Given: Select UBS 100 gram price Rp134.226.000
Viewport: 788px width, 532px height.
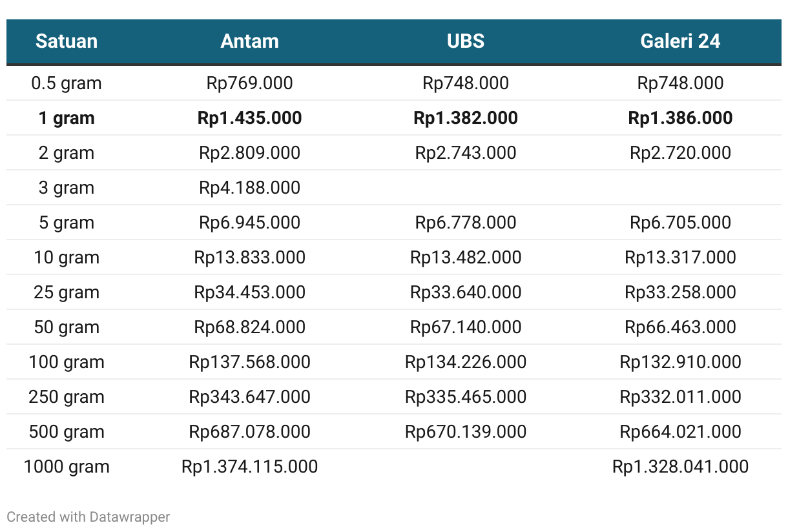Looking at the screenshot, I should 466,362.
